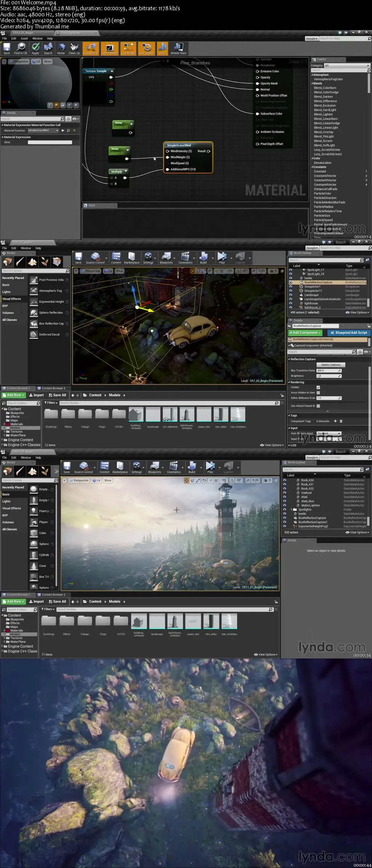Open Add New dropdown in Ch7_02_Begin Content Browser
Viewport: 372px width, 868px height.
(13, 395)
